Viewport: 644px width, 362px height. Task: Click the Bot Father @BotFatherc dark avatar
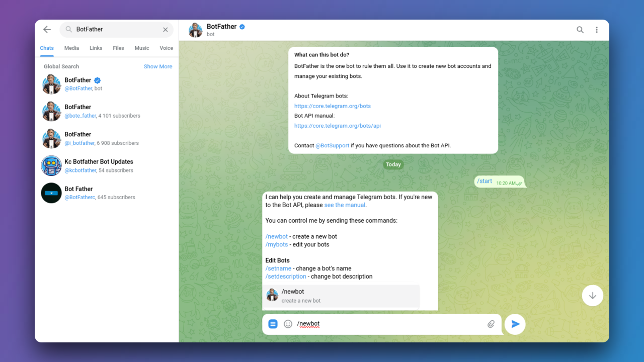click(x=51, y=193)
